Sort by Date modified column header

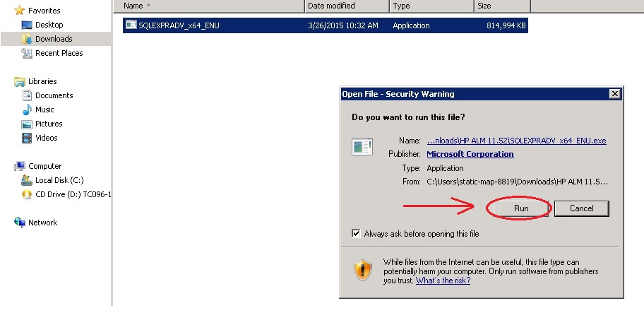click(347, 6)
